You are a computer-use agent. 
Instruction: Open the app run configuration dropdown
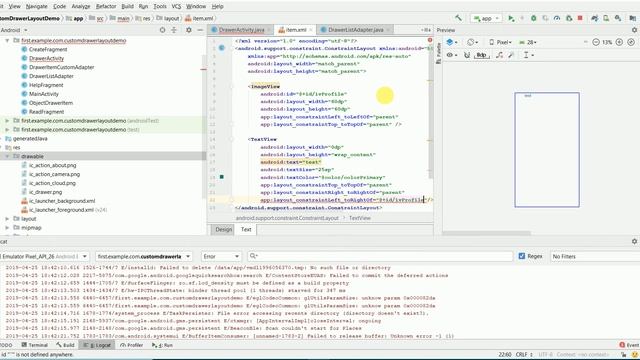click(x=486, y=18)
